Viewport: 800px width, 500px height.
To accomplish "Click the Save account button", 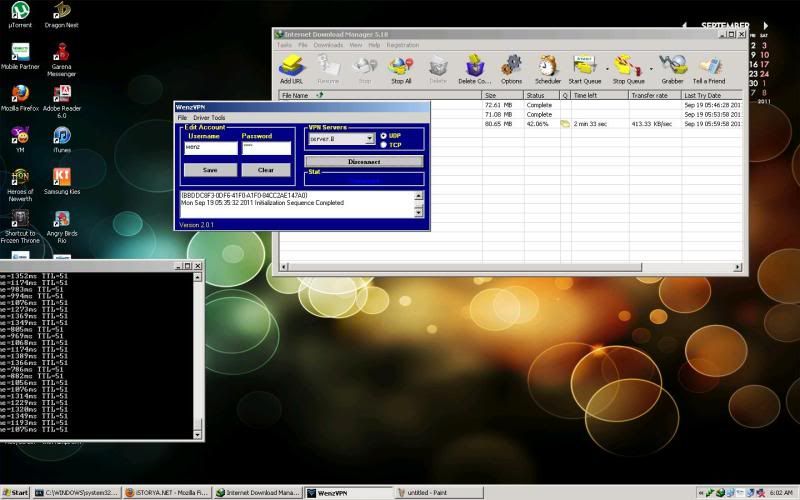I will pyautogui.click(x=210, y=170).
